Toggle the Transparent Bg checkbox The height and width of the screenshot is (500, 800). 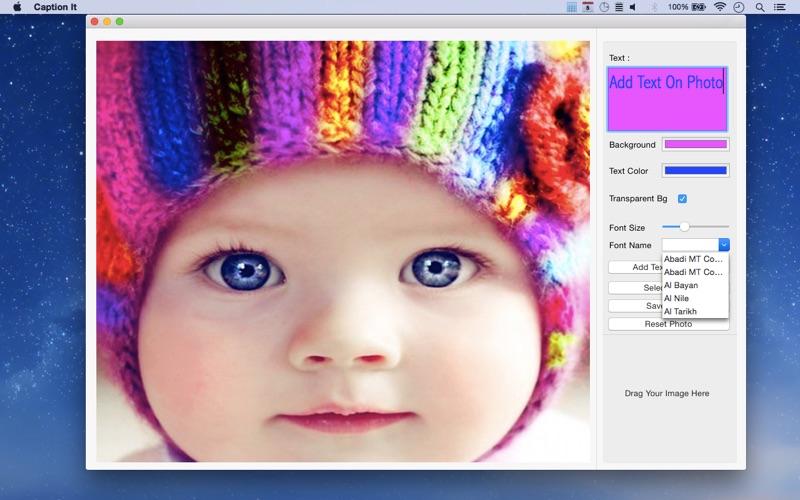[x=682, y=198]
